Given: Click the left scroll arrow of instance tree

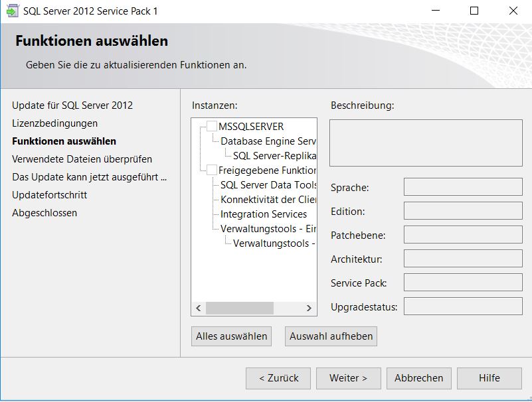Looking at the screenshot, I should [x=199, y=308].
